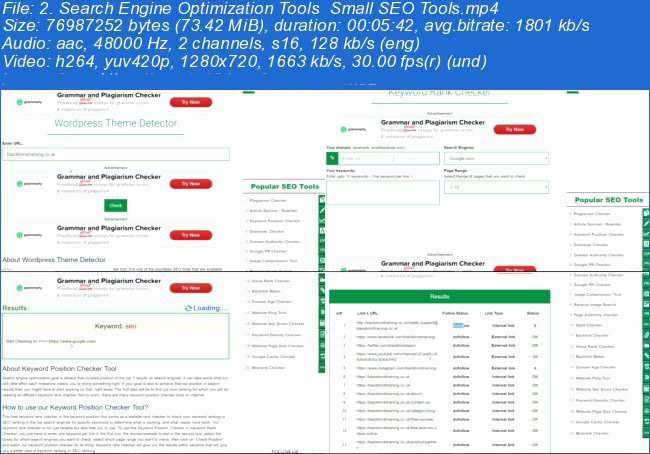The image size is (650, 454).
Task: Open Page Authority checker link beside the results table
Action: (596, 315)
